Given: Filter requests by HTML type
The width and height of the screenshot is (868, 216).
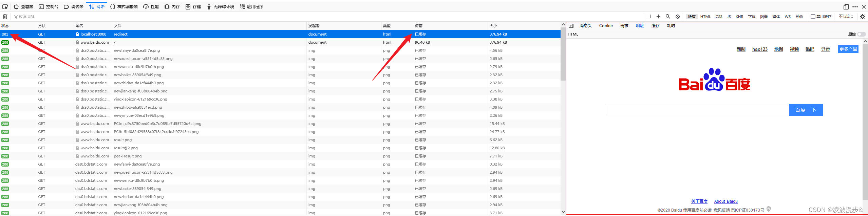Looking at the screenshot, I should coord(705,17).
